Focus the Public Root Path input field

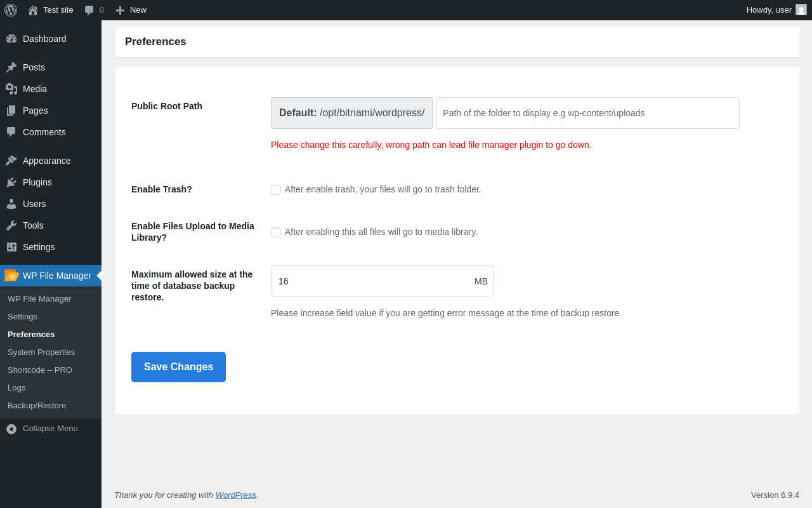(587, 113)
